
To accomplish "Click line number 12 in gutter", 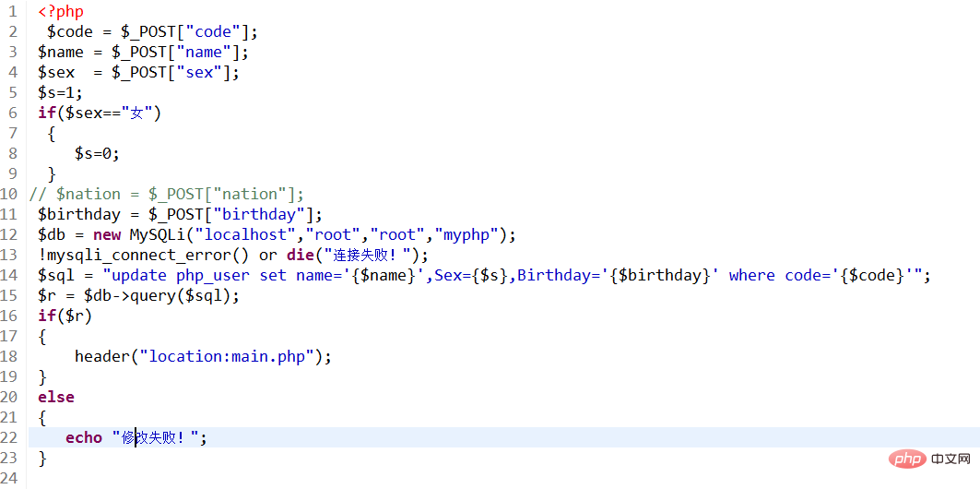I will pyautogui.click(x=9, y=235).
